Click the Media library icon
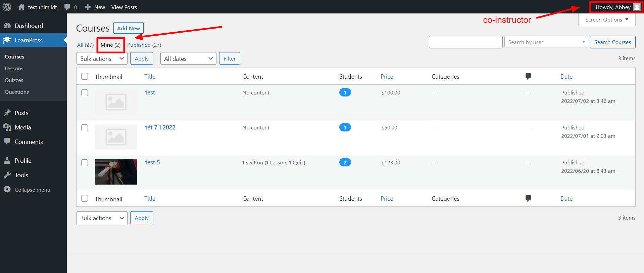The height and width of the screenshot is (273, 644). pyautogui.click(x=7, y=127)
